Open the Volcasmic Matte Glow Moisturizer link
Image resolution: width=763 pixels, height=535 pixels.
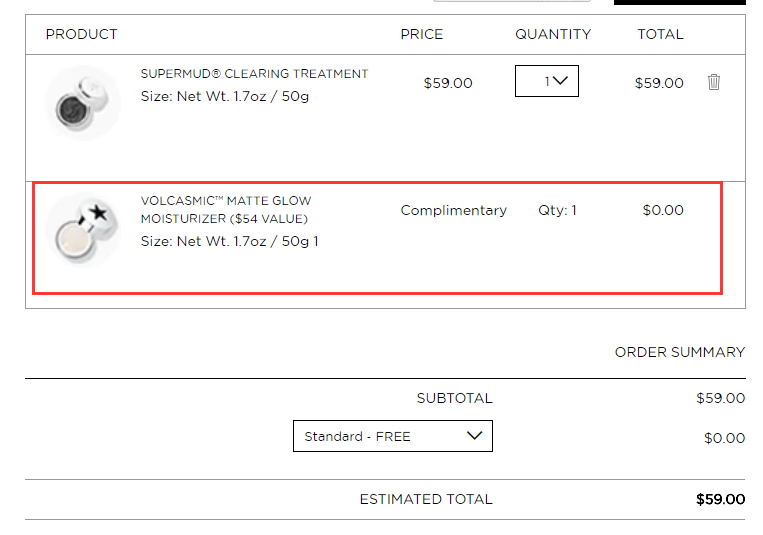coord(226,210)
